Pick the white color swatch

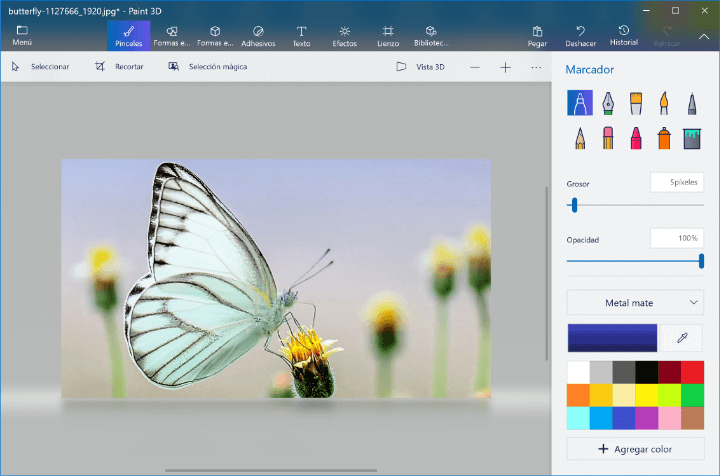[x=578, y=372]
